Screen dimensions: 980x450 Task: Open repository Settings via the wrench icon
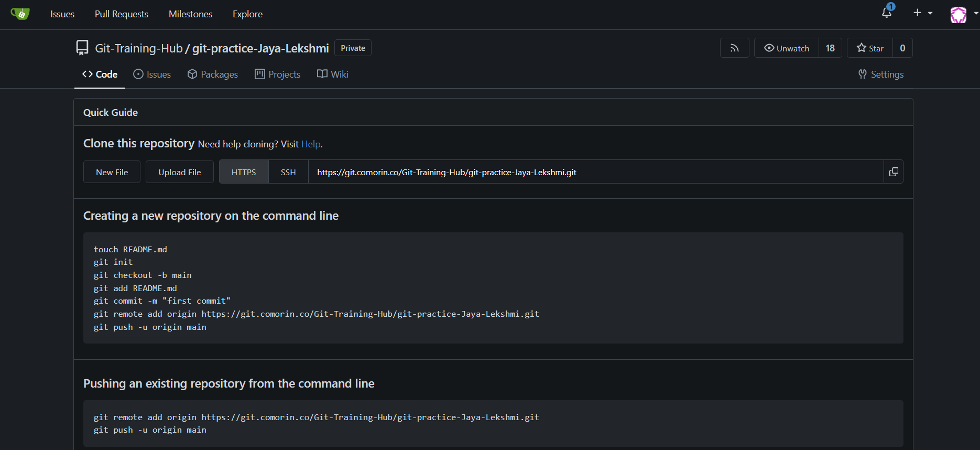click(x=862, y=74)
